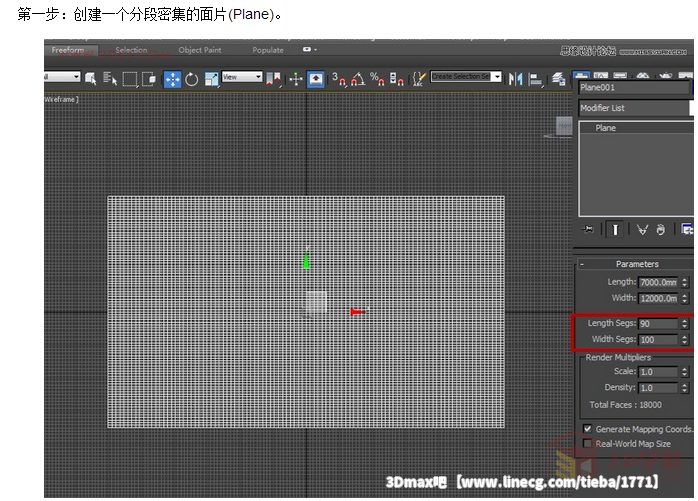Click the ViewCube in the viewport
The width and height of the screenshot is (698, 501).
(x=564, y=126)
